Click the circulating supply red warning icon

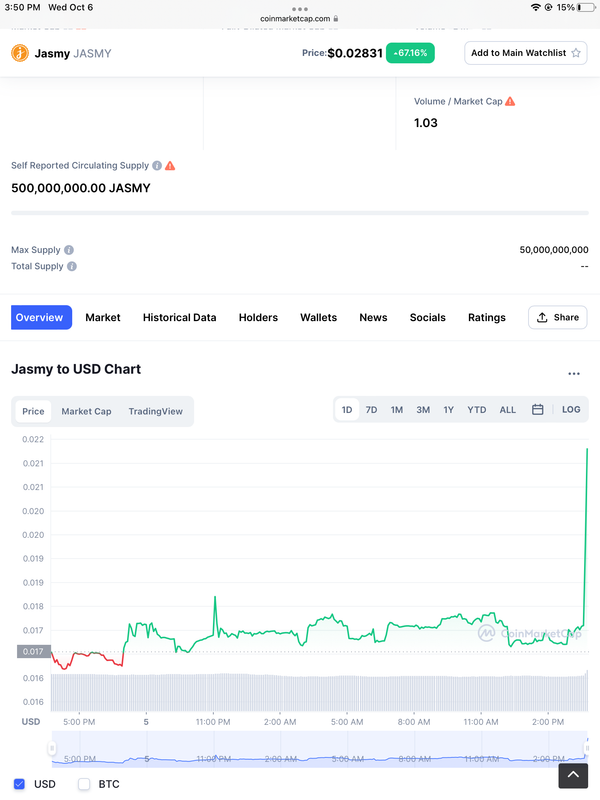coord(170,166)
